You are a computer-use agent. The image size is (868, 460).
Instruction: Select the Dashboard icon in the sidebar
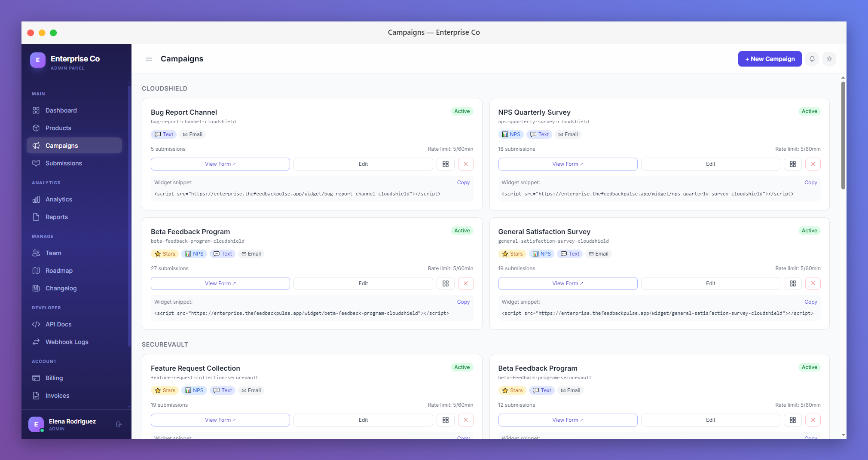pyautogui.click(x=37, y=110)
